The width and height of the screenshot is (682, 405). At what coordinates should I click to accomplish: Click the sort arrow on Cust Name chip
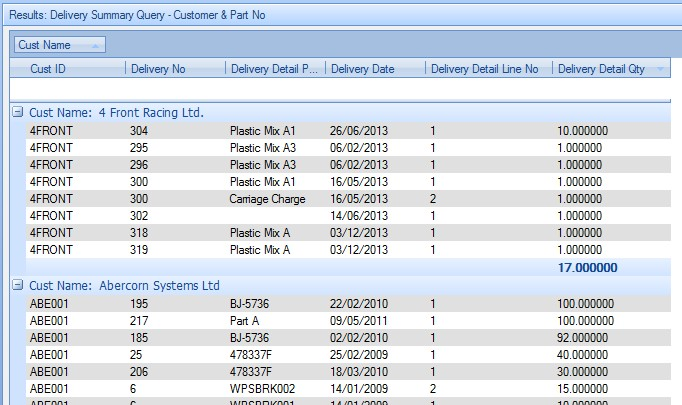point(95,45)
